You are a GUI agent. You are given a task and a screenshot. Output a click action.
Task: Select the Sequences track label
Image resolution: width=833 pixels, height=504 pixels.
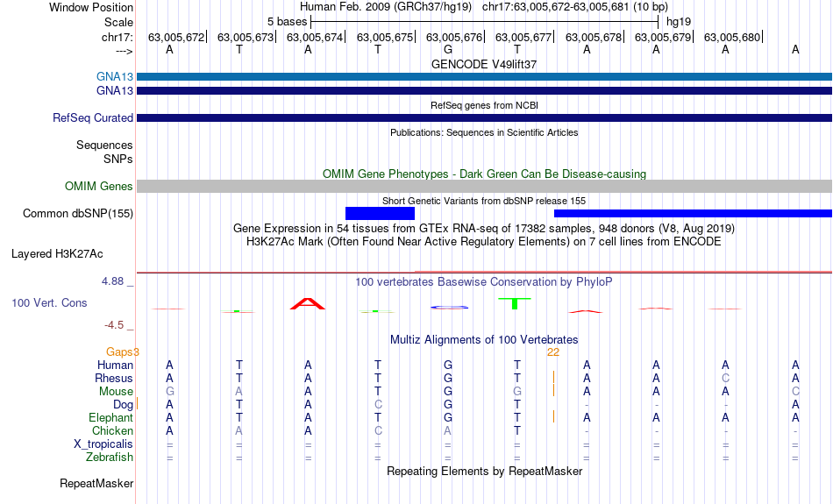point(104,145)
